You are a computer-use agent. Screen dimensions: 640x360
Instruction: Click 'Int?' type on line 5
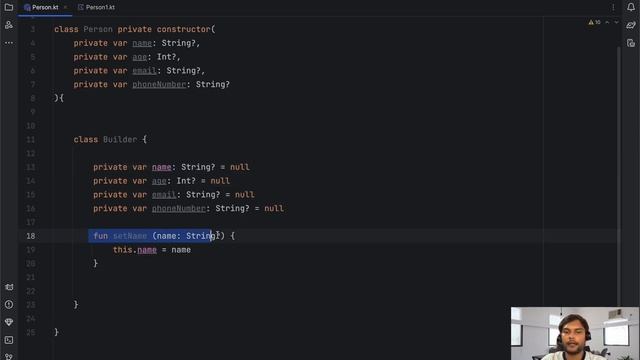pos(167,57)
